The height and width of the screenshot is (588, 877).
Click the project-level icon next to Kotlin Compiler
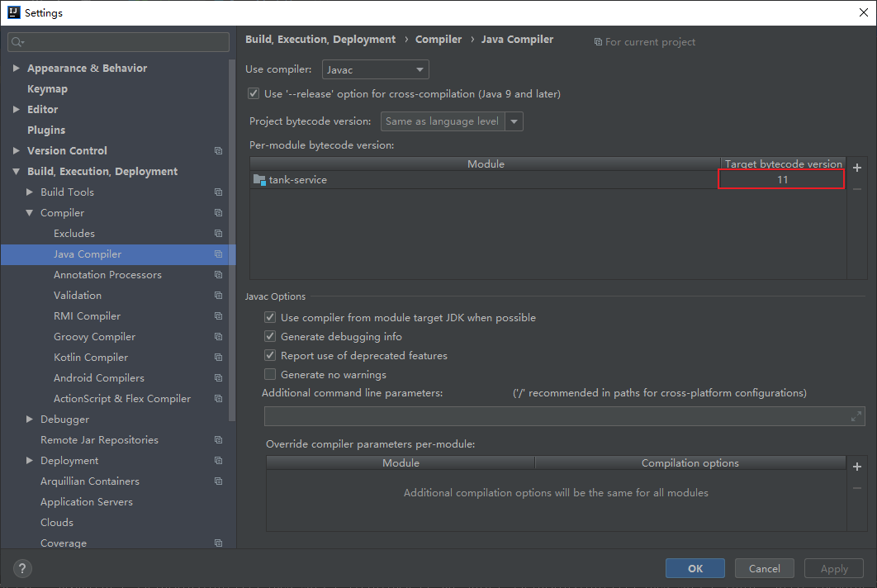click(x=218, y=358)
